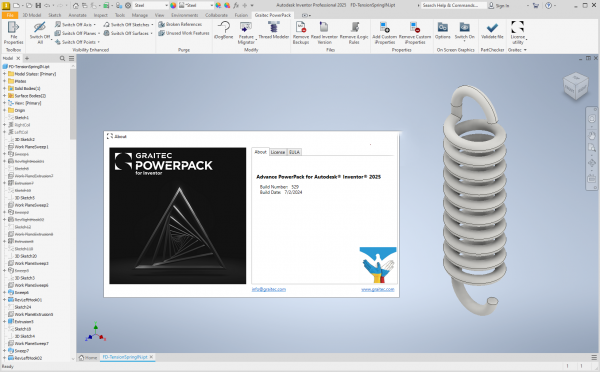Screen dimensions: 600x372
Task: Select Sweep7 in the model browser
Action: point(19,351)
